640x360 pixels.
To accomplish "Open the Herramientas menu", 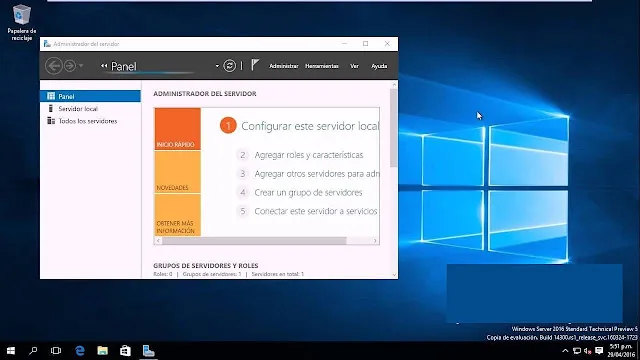I will 322,66.
